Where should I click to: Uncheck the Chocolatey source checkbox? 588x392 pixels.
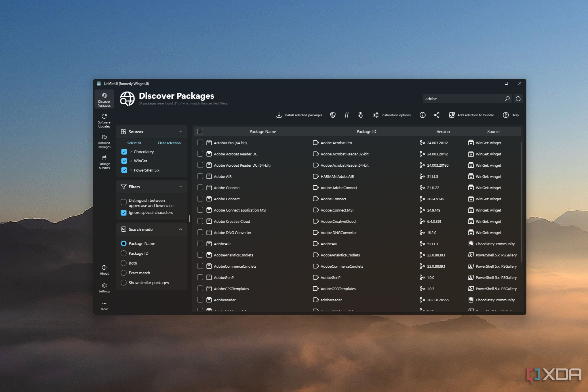124,152
